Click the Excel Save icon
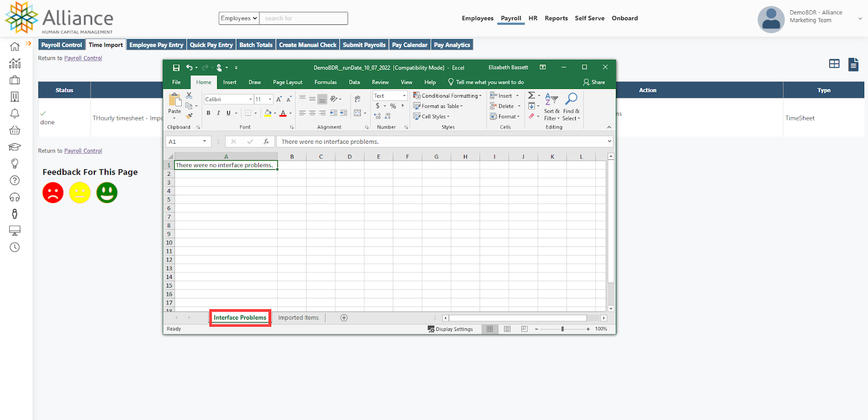868x420 pixels. (x=176, y=68)
